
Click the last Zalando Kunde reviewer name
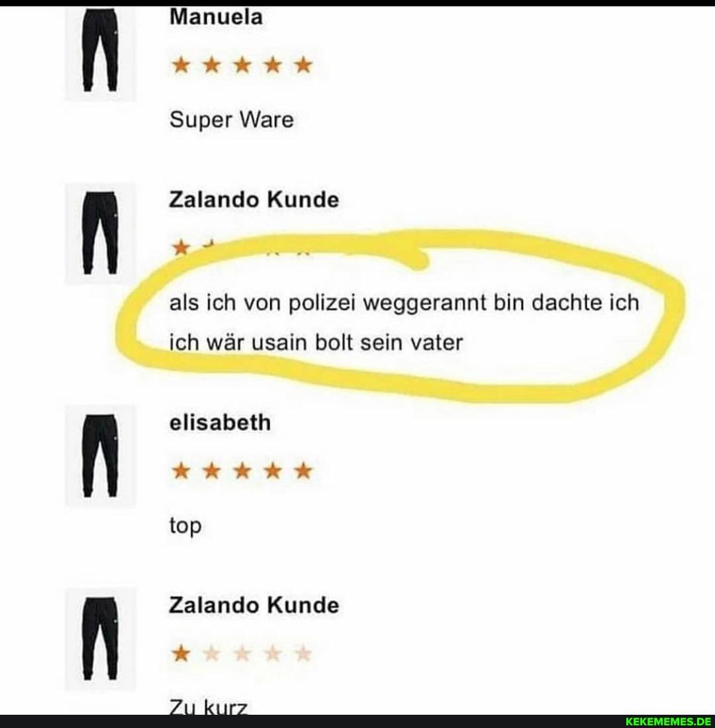254,605
